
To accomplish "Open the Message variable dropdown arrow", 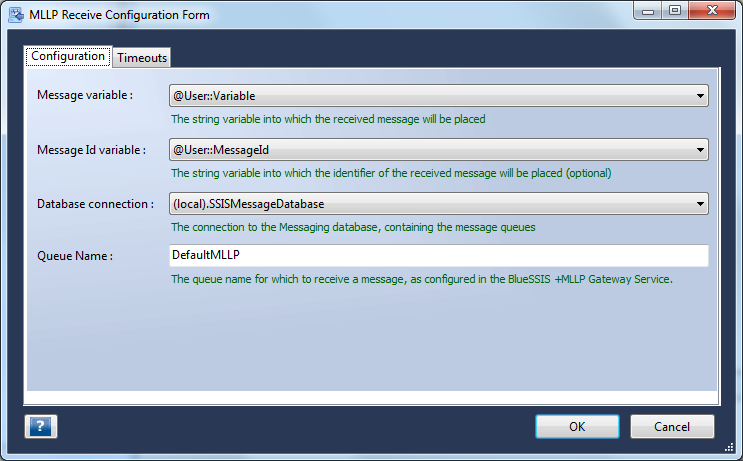I will click(700, 96).
